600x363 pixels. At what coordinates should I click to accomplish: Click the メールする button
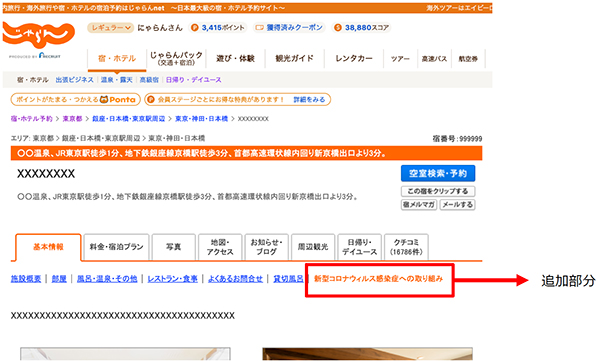[x=458, y=205]
